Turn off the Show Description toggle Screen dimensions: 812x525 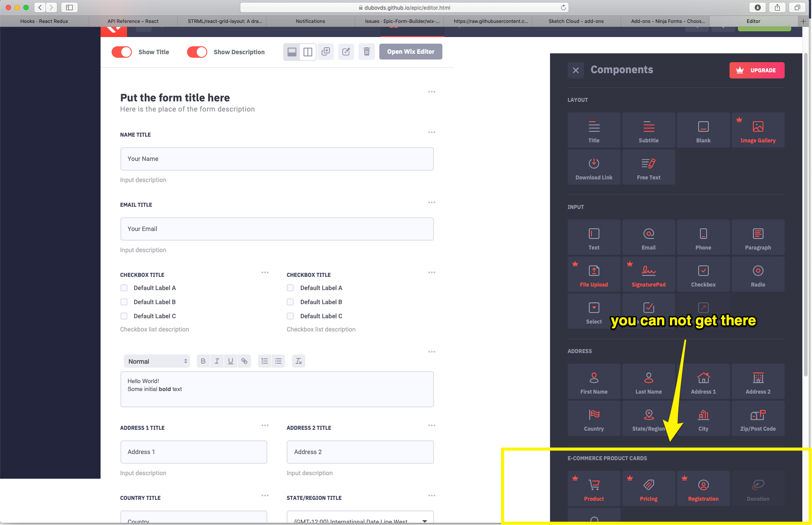point(197,52)
